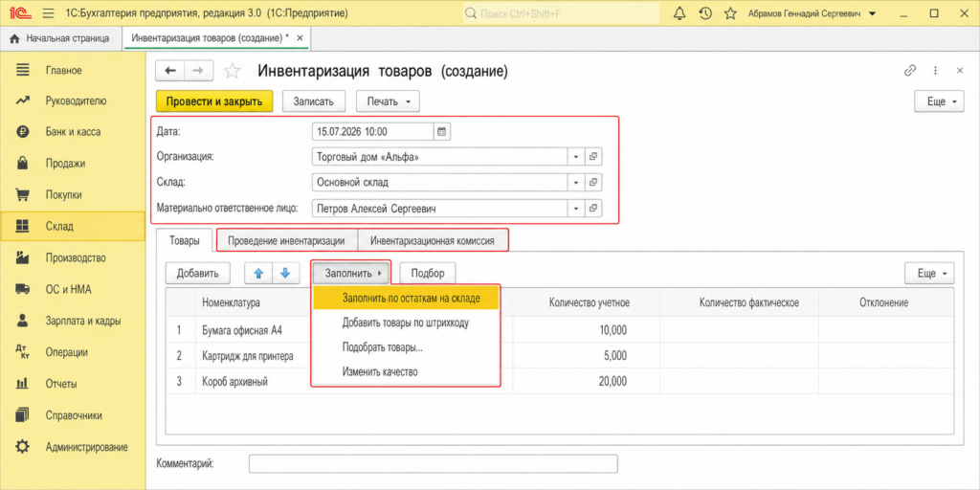Open Отчеты section in sidebar
The width and height of the screenshot is (980, 490).
click(x=73, y=383)
